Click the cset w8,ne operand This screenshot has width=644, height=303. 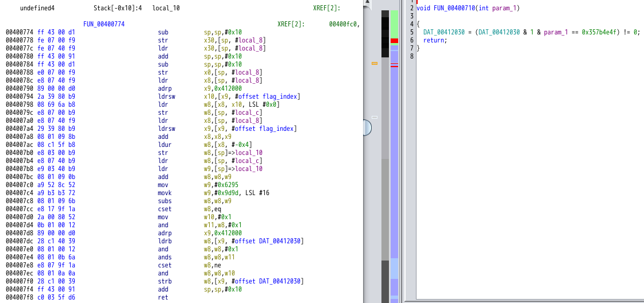pos(214,265)
